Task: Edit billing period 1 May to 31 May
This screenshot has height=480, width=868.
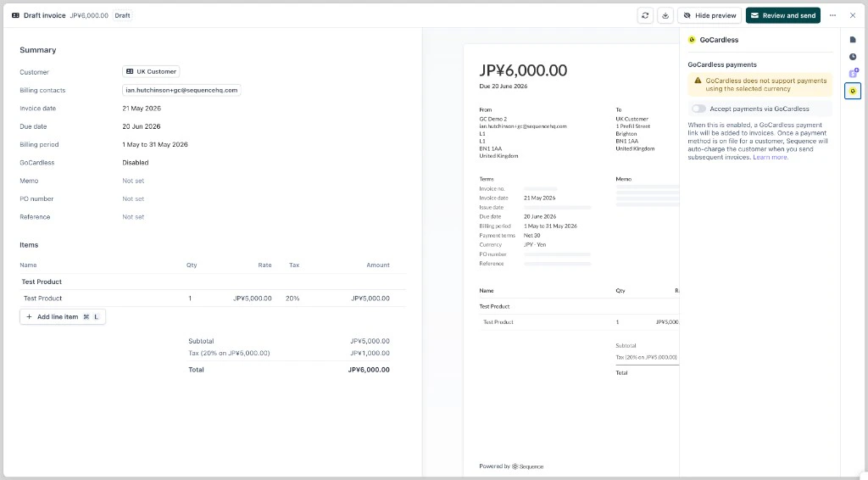Action: (x=155, y=144)
